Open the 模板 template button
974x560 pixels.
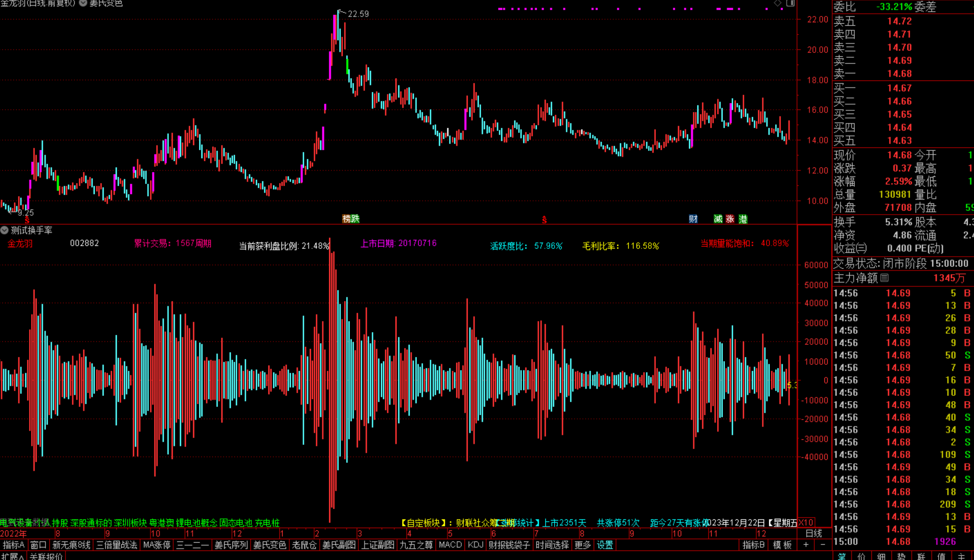782,545
